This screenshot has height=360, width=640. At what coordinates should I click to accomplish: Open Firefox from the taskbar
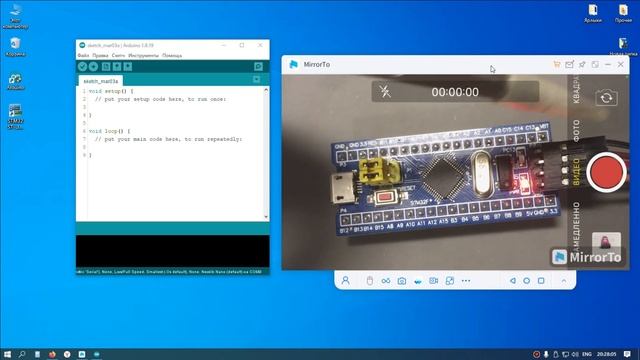pyautogui.click(x=52, y=354)
